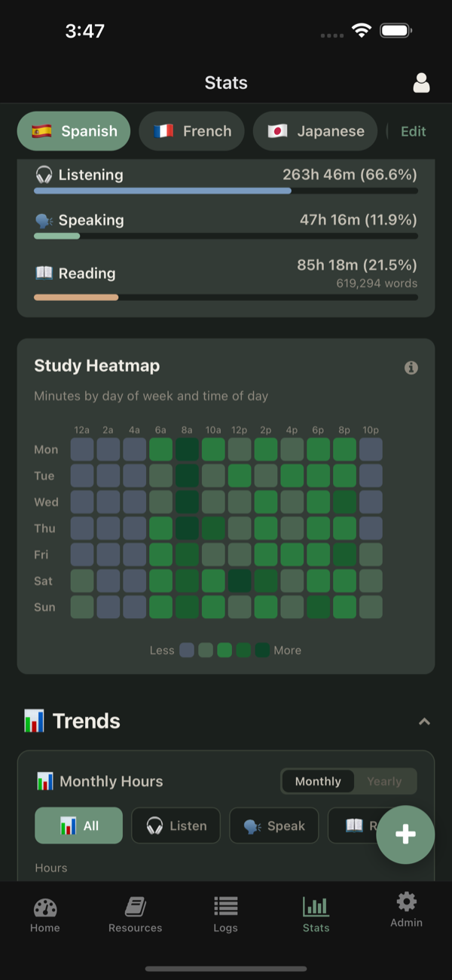Screen dimensions: 452x980
Task: Collapse the Trends section
Action: coord(424,721)
